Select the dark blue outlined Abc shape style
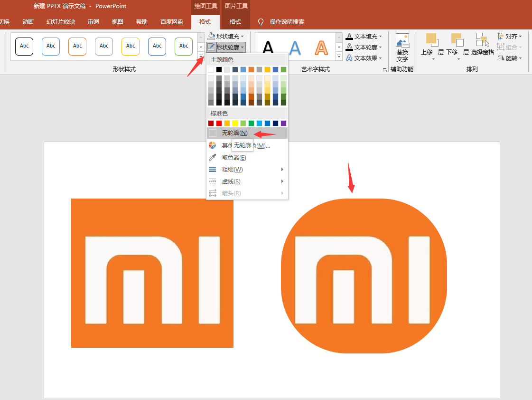This screenshot has width=532, height=400. coord(157,46)
